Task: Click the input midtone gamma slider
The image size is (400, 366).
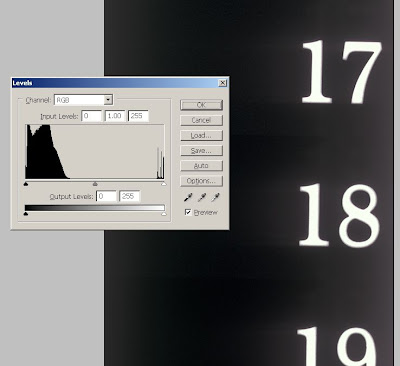Action: click(x=95, y=184)
